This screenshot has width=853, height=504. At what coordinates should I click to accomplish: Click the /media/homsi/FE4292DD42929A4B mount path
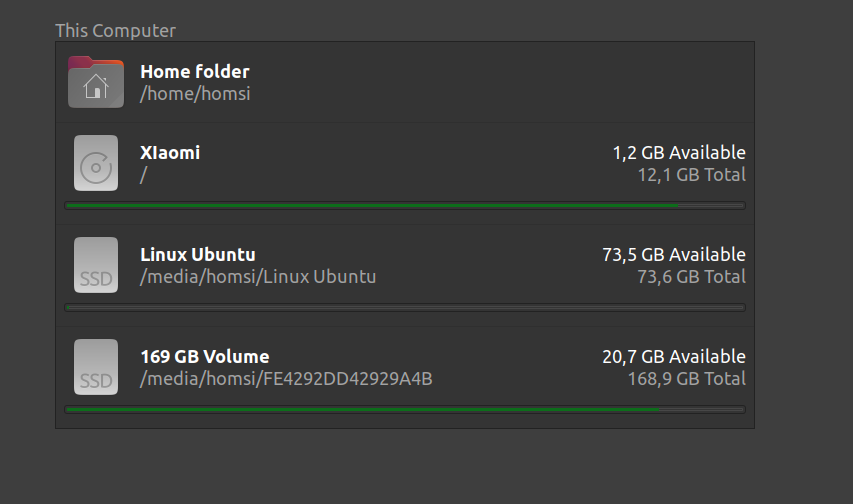[x=286, y=379]
